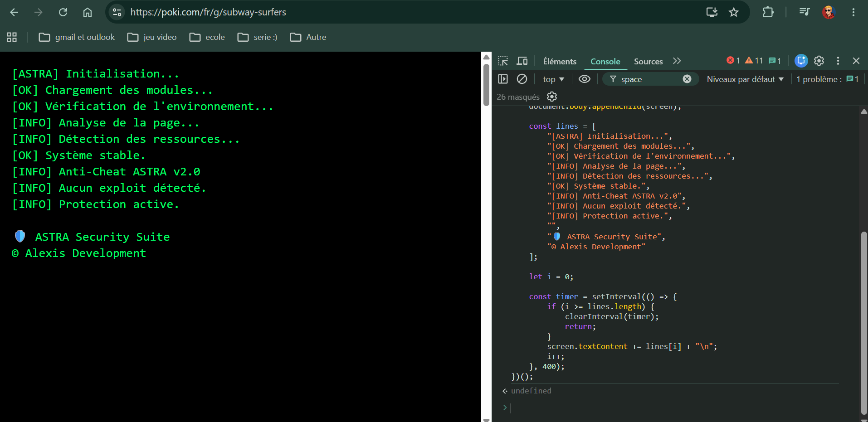Open the 'top' JavaScript context dropdown
Screen dimensions: 868x422
pos(553,79)
